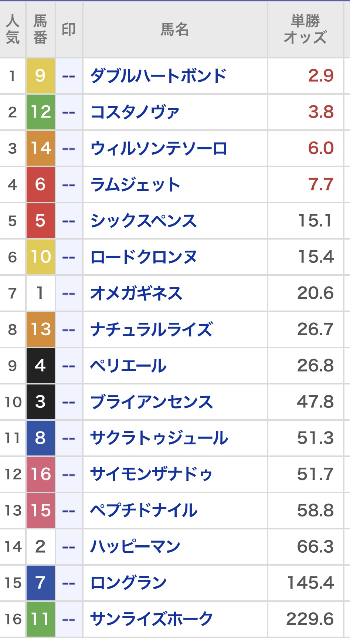Open mark selector for ペリエール row
The height and width of the screenshot is (644, 350).
(69, 366)
